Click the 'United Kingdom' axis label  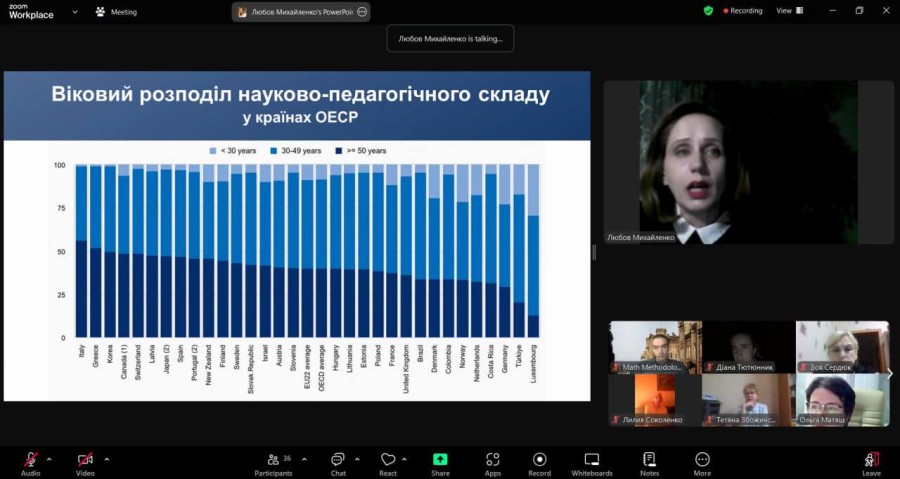406,368
